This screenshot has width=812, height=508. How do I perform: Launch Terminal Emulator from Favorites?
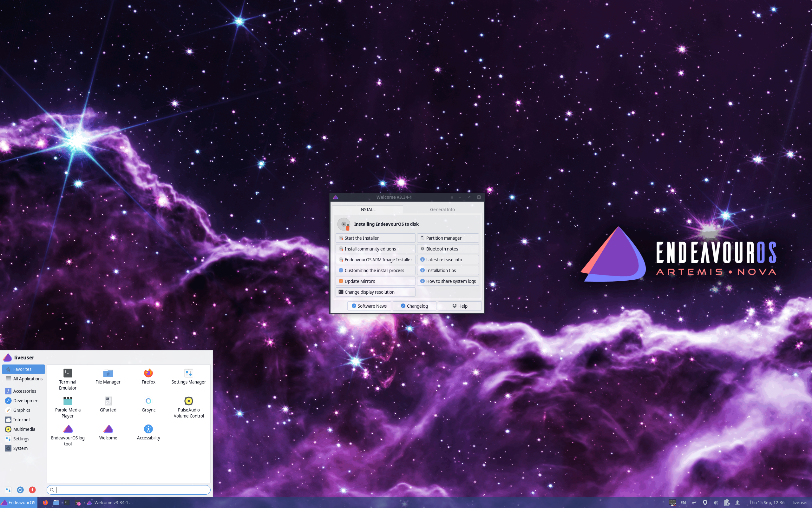point(68,379)
